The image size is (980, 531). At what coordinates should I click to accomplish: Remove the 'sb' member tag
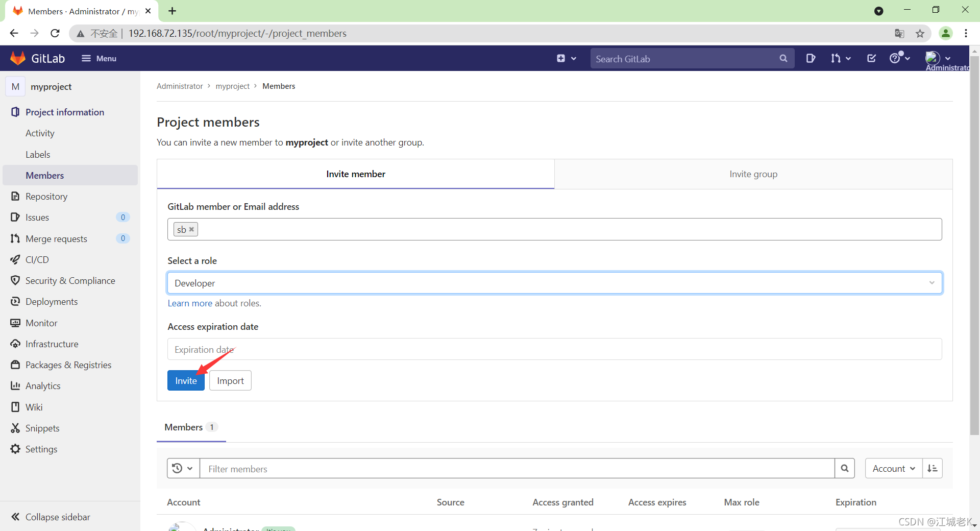(192, 229)
